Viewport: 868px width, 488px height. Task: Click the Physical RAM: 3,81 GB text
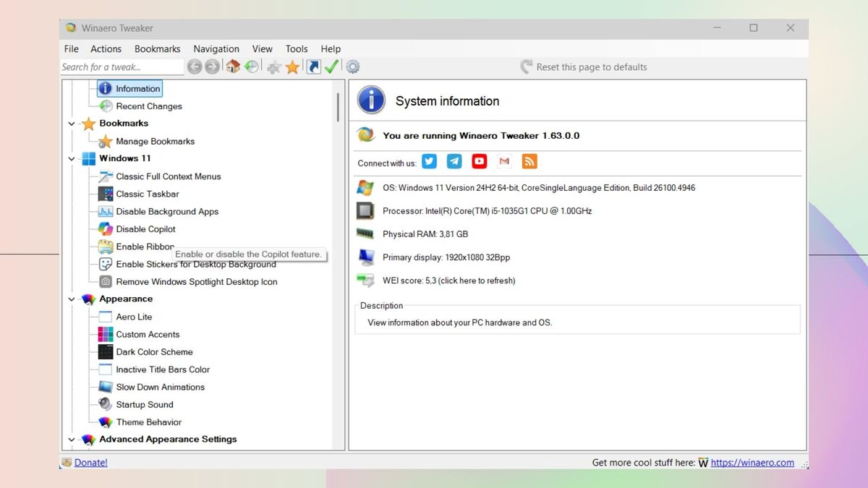[425, 234]
